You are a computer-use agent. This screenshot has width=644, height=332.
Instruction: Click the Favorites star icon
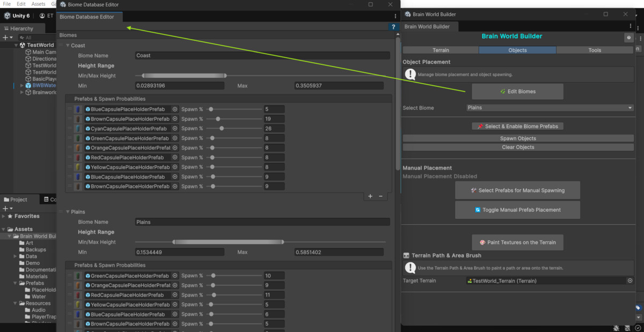pyautogui.click(x=10, y=216)
